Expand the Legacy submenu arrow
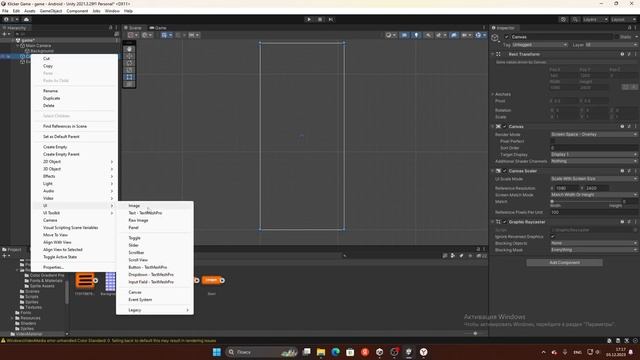 187,310
